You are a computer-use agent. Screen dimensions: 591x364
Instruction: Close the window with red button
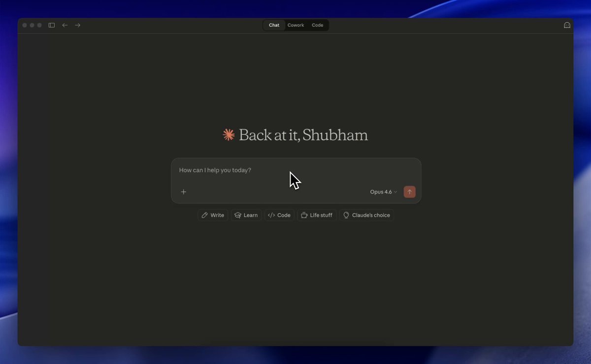[x=25, y=25]
